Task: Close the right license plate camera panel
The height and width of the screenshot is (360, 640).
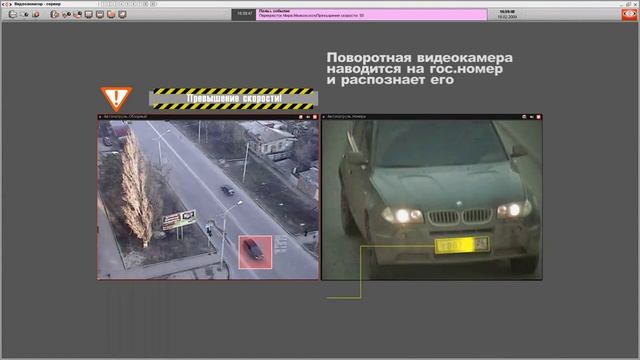Action: 538,117
